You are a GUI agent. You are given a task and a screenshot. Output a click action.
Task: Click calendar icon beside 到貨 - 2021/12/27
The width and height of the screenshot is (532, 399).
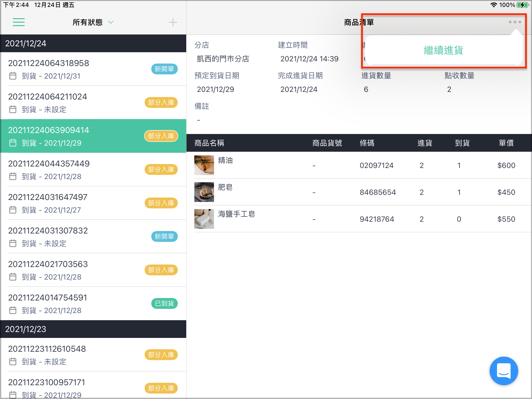click(x=13, y=210)
